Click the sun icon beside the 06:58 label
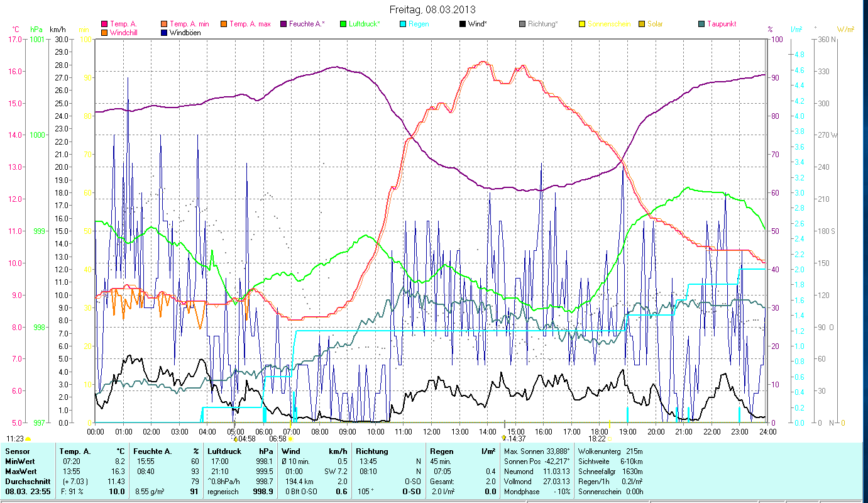Viewport: 868px width, 503px height. tap(290, 439)
